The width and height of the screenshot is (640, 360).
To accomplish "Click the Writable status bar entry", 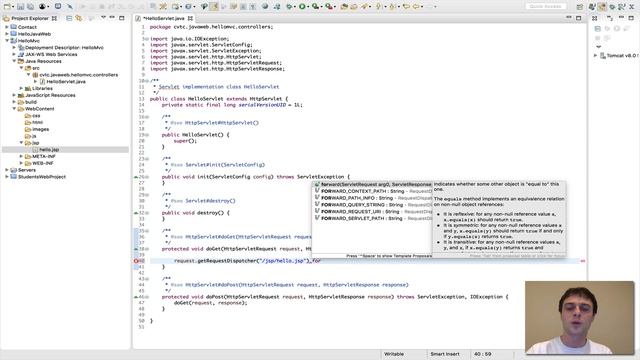I will [394, 354].
